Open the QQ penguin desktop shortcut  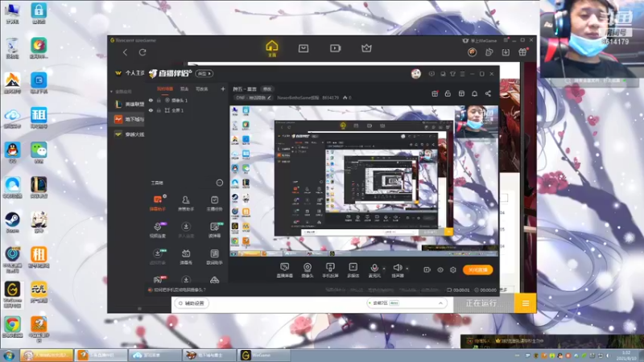pos(12,152)
